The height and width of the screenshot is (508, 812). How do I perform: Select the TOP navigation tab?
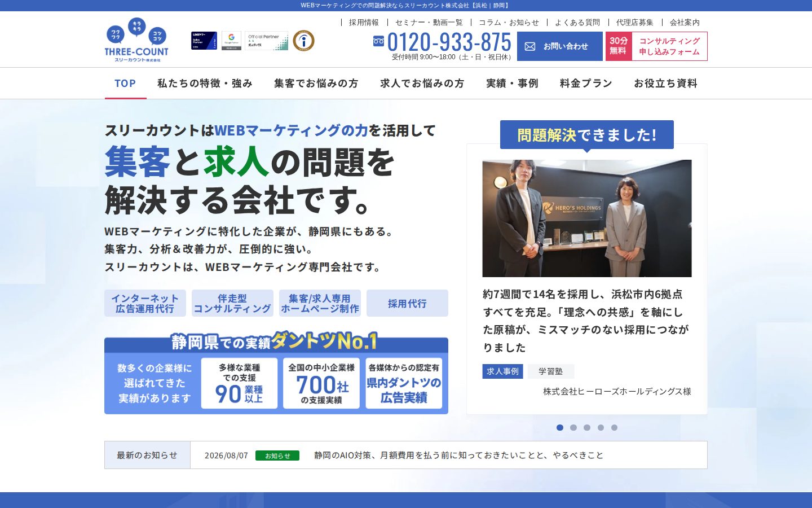125,84
